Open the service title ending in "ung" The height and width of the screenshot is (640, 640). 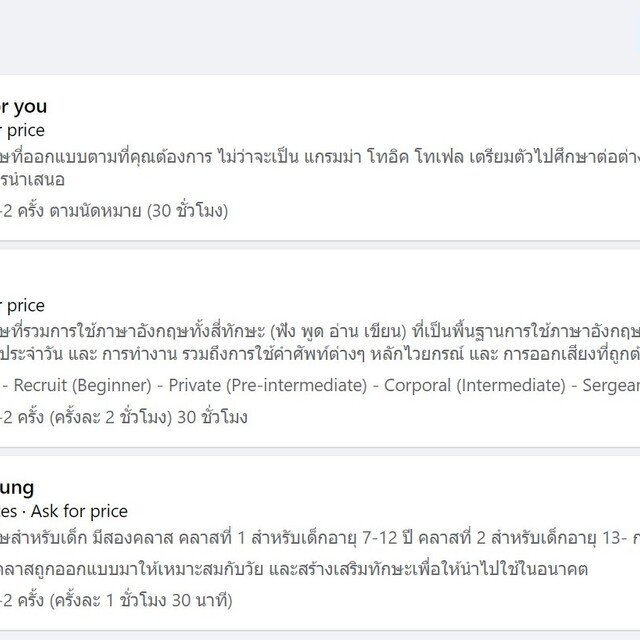coord(18,487)
